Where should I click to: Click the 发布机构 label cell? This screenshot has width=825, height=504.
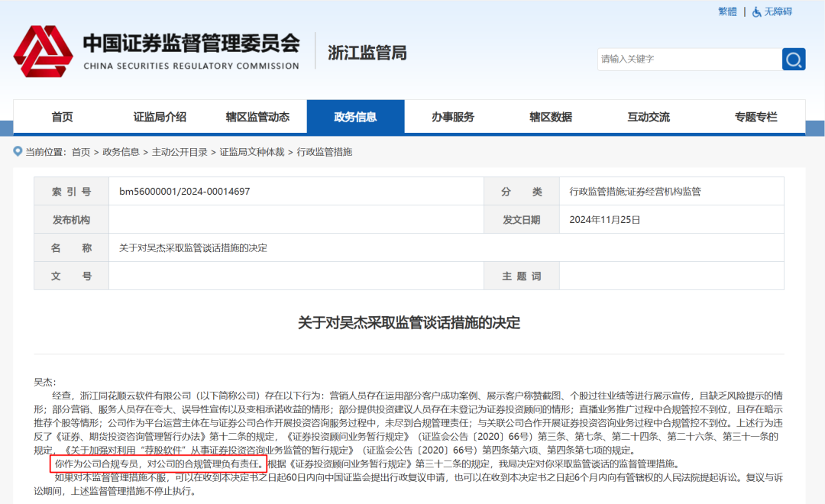[x=72, y=220]
